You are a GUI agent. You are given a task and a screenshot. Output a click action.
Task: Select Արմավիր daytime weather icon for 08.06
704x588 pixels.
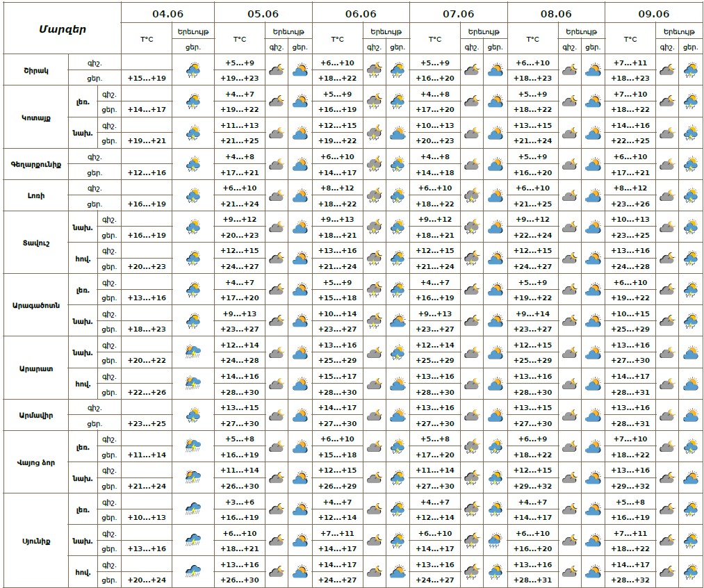click(593, 416)
